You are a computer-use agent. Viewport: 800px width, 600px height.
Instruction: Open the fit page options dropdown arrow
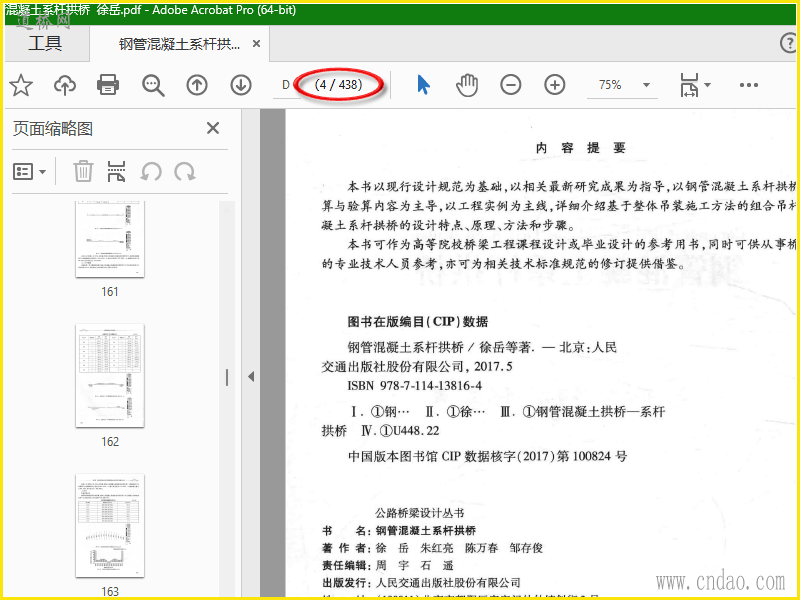(x=708, y=85)
